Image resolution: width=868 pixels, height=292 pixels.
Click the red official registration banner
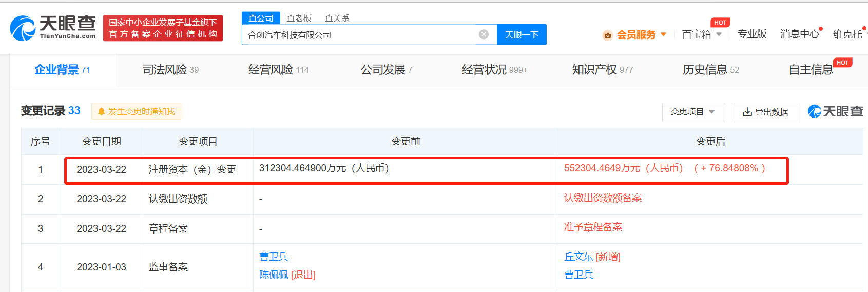[163, 28]
